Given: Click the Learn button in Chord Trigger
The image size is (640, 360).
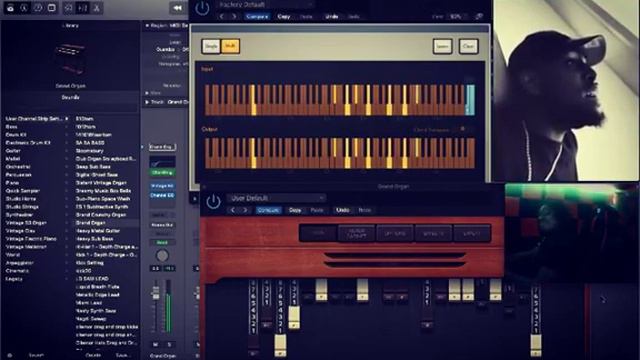Looking at the screenshot, I should click(x=442, y=47).
